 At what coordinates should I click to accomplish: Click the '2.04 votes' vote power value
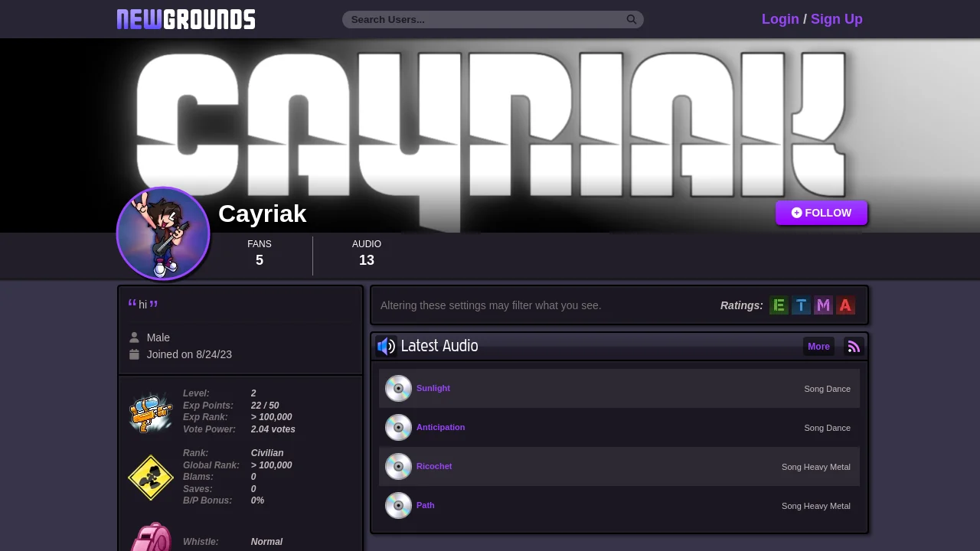[273, 429]
